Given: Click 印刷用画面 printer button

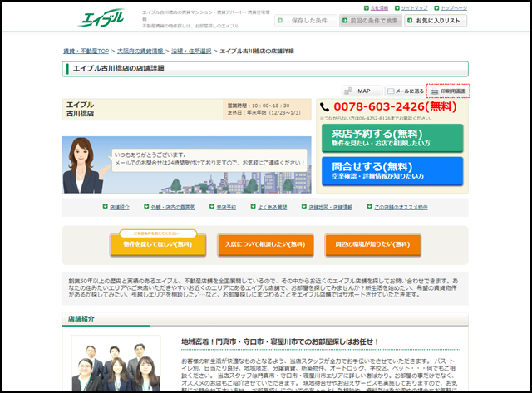Looking at the screenshot, I should point(448,91).
